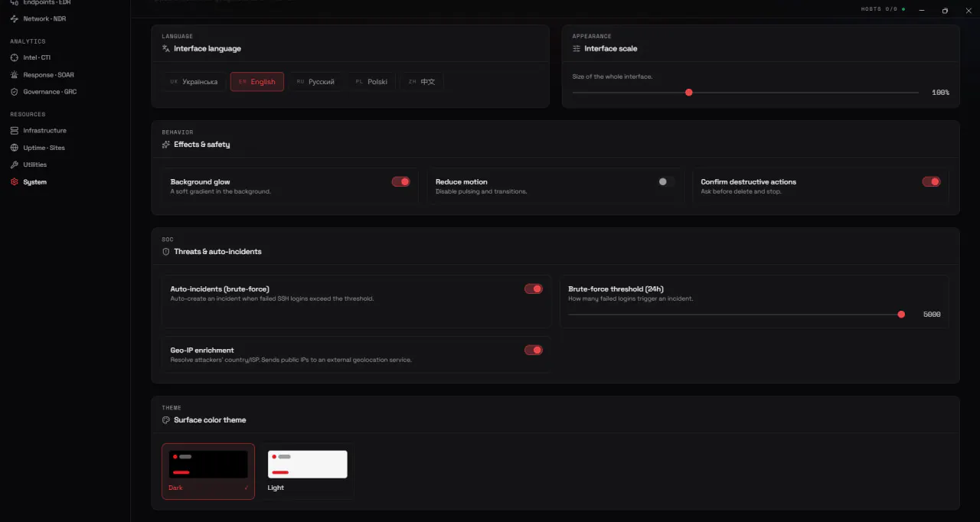
Task: Choose the 中文 language button
Action: (422, 82)
